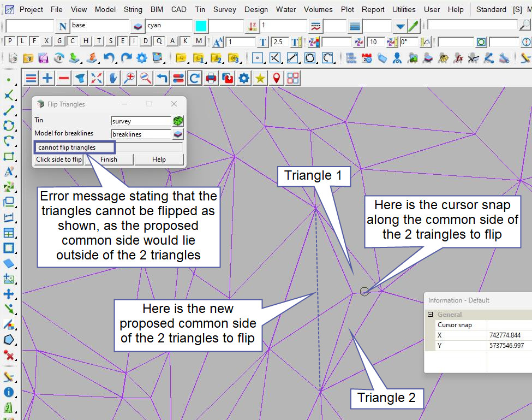Click the linestyle icon in the top toolbar
This screenshot has height=420, width=532.
click(315, 26)
